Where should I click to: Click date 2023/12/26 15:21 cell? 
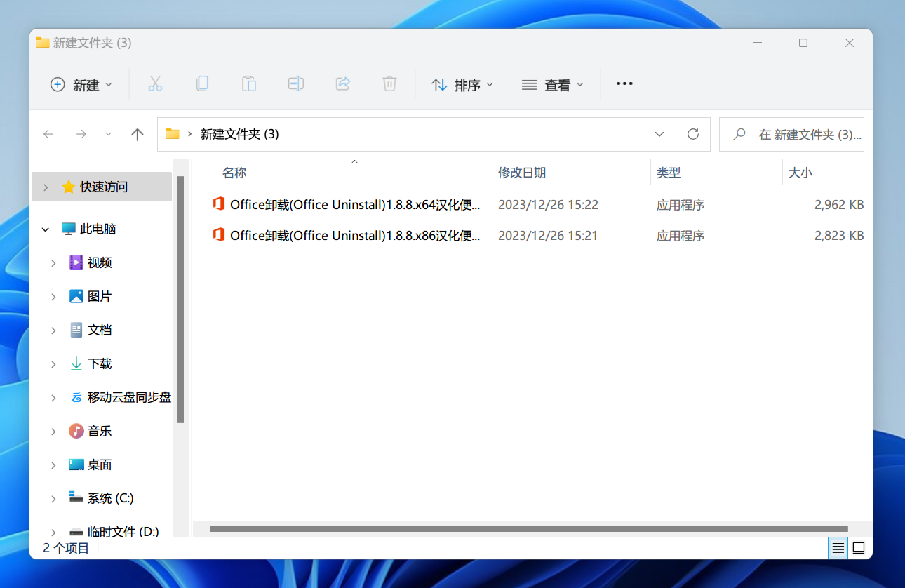click(x=548, y=236)
